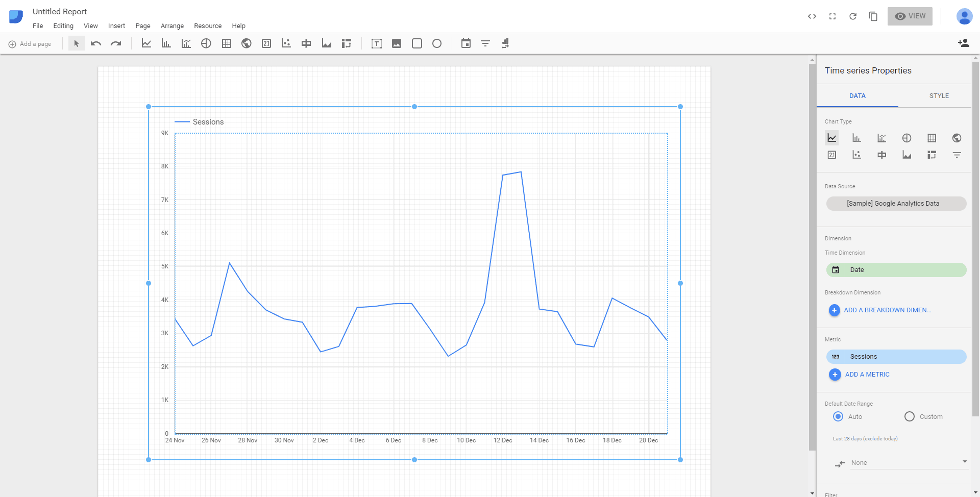The height and width of the screenshot is (497, 980).
Task: Switch to the STYLE tab
Action: point(939,95)
